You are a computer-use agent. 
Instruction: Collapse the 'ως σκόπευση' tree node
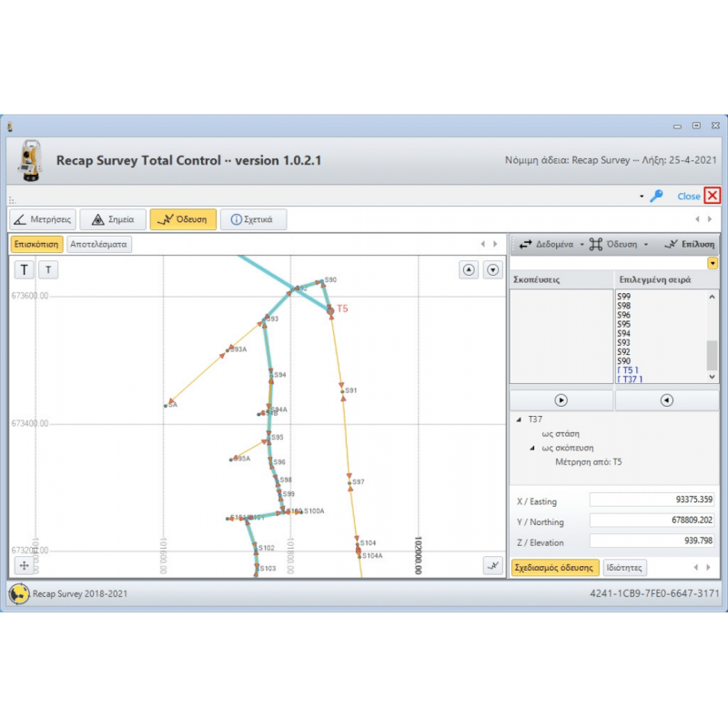tap(532, 448)
